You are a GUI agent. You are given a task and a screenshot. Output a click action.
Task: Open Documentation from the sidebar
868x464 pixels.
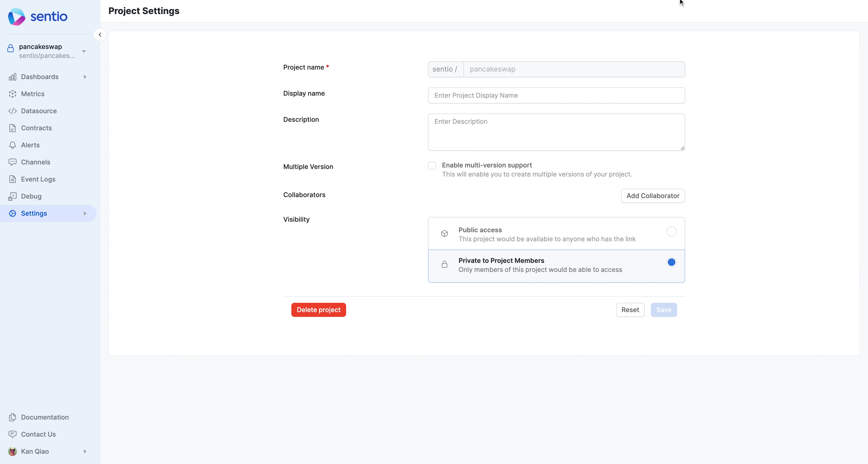pyautogui.click(x=44, y=417)
